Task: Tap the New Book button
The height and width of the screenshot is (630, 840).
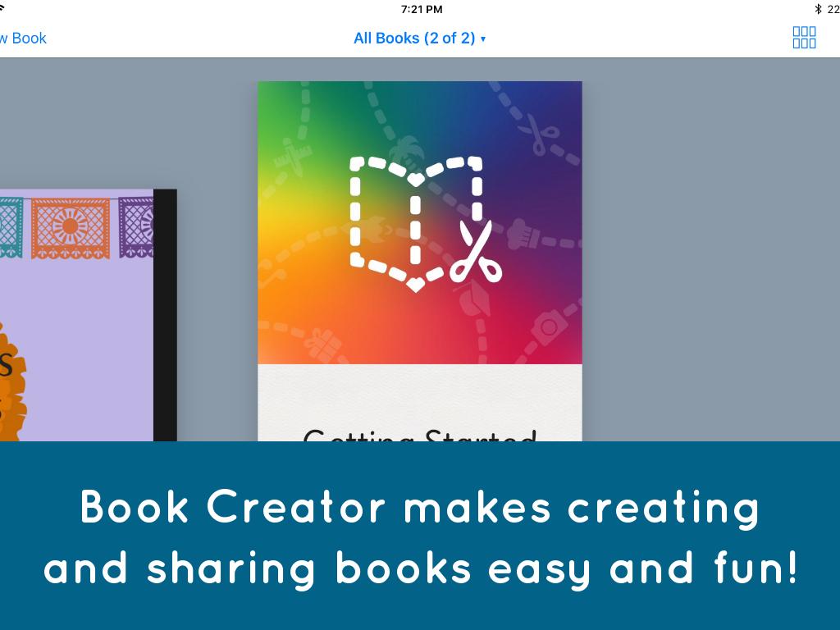Action: (23, 38)
